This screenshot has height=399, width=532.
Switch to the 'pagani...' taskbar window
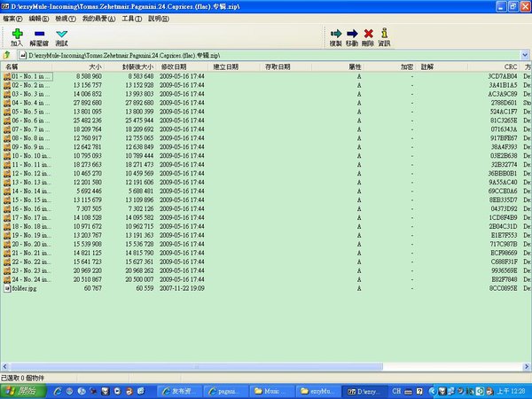224,391
